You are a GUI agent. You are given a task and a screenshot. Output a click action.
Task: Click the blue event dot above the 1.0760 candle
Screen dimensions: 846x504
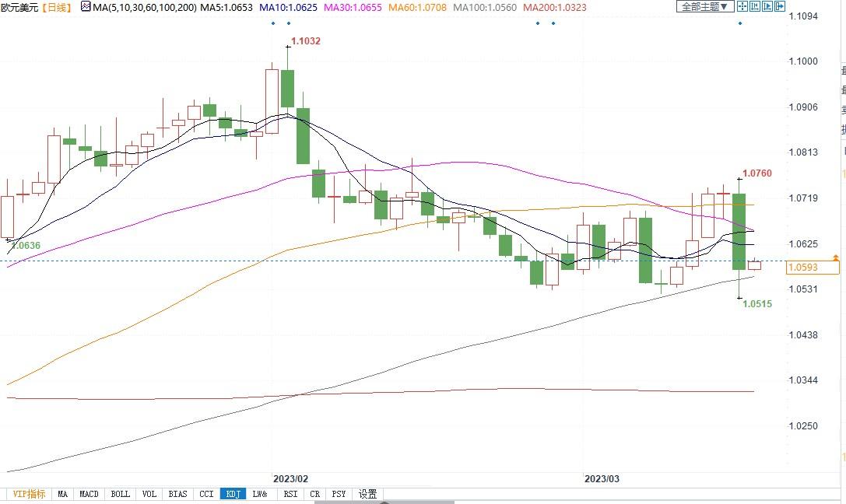[739, 23]
